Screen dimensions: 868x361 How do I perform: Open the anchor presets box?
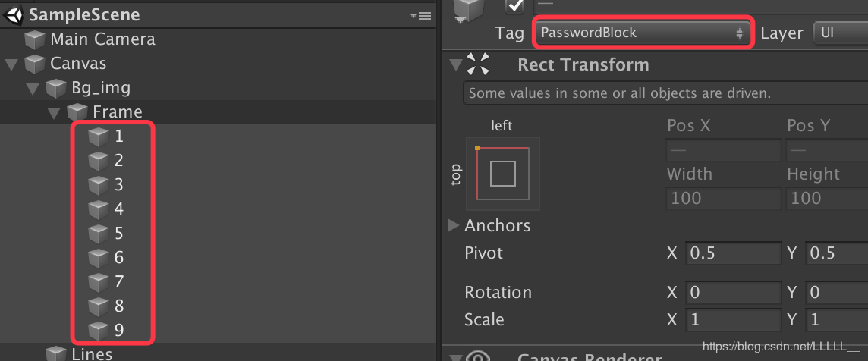coord(502,174)
